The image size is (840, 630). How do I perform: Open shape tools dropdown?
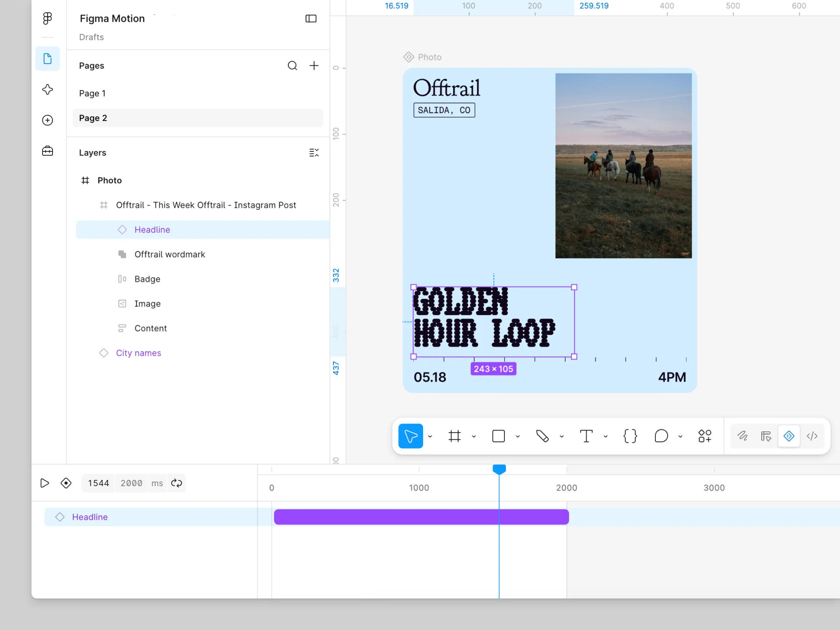click(x=518, y=436)
